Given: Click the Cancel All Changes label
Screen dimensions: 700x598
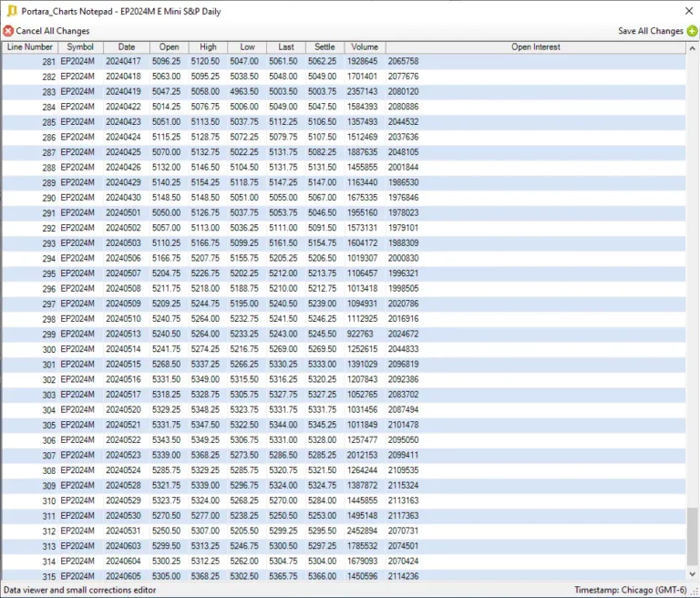Looking at the screenshot, I should coord(53,31).
